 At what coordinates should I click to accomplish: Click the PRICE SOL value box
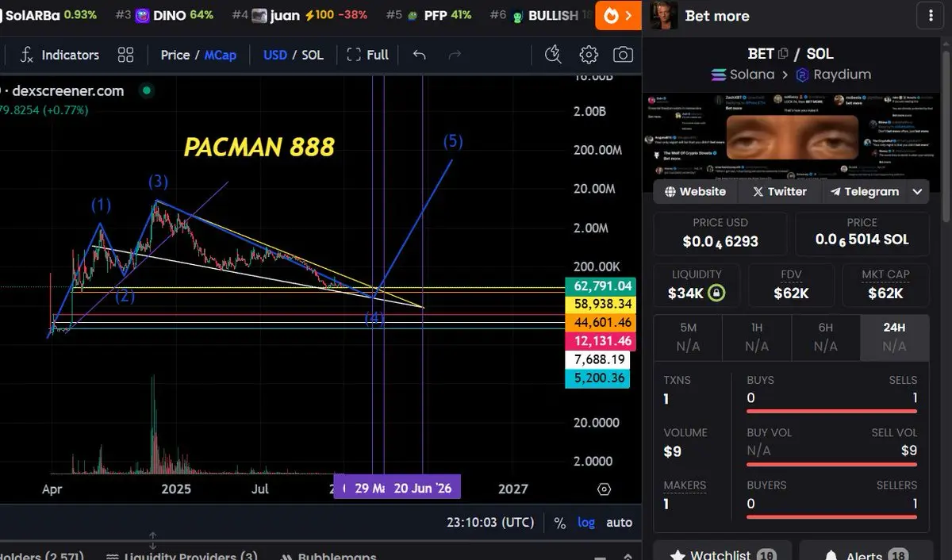coord(862,232)
